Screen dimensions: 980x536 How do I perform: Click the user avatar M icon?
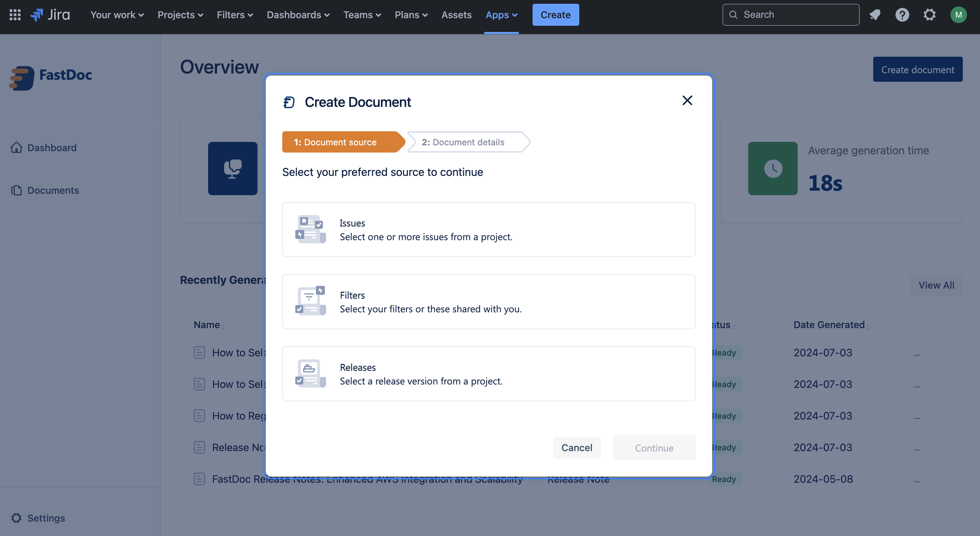[x=958, y=15]
